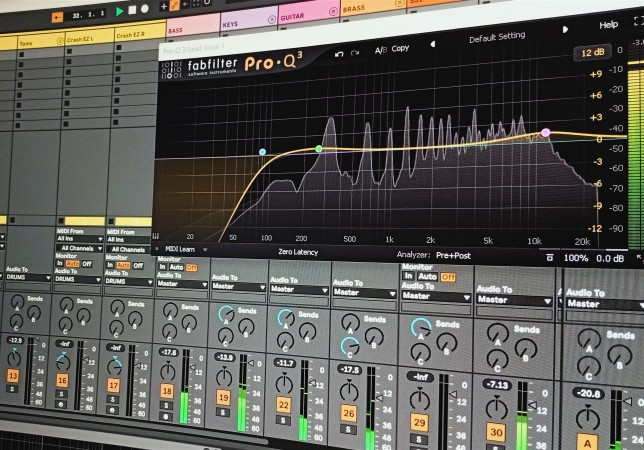Start playback with the green play button
Image resolution: width=644 pixels, height=450 pixels.
point(120,11)
